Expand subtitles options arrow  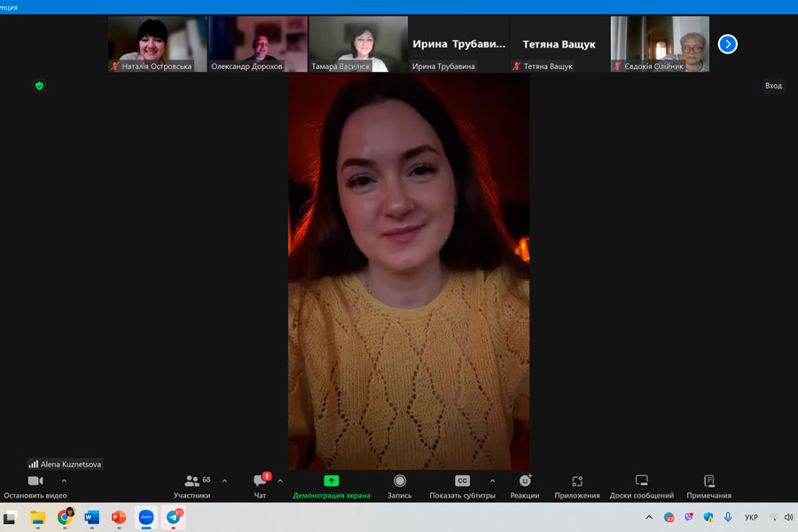pyautogui.click(x=492, y=481)
